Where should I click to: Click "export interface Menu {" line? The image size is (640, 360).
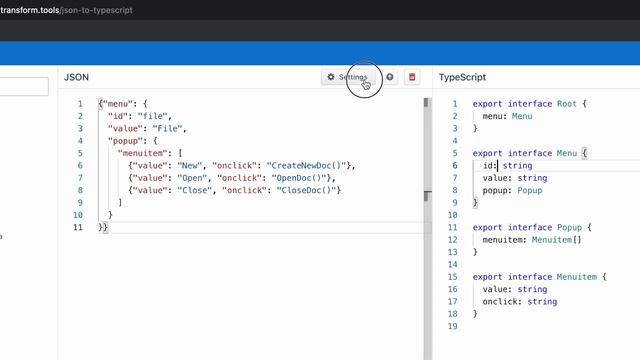click(x=529, y=153)
